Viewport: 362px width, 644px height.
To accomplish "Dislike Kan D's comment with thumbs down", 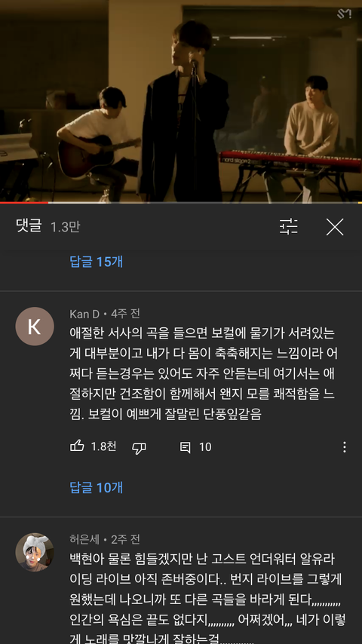I will [x=139, y=448].
